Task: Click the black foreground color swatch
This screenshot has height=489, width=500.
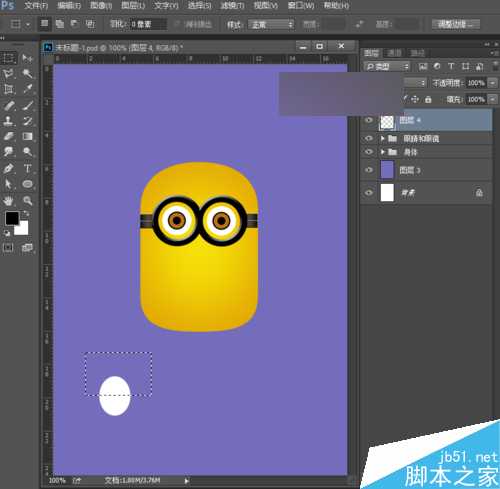Action: pyautogui.click(x=12, y=218)
